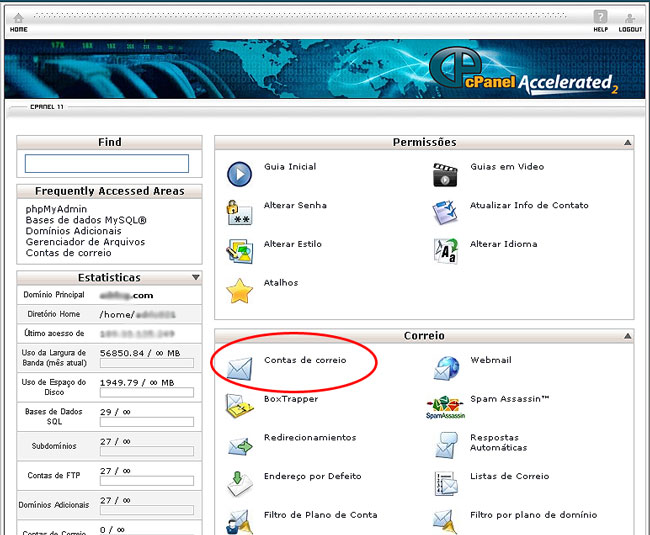The height and width of the screenshot is (535, 650).
Task: Go to Home in top bar
Action: pos(18,21)
